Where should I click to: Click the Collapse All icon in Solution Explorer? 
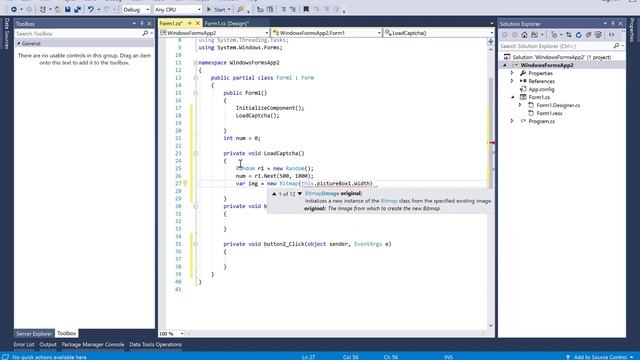(589, 35)
